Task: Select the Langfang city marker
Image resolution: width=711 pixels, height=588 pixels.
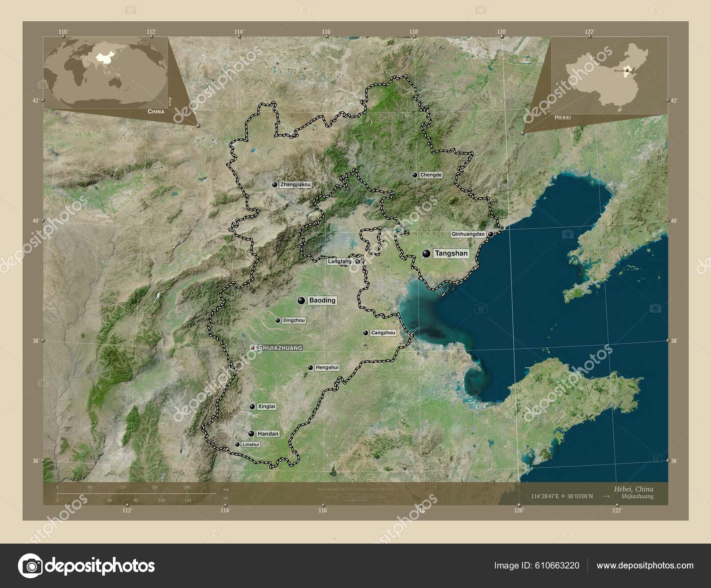Action: (x=358, y=262)
